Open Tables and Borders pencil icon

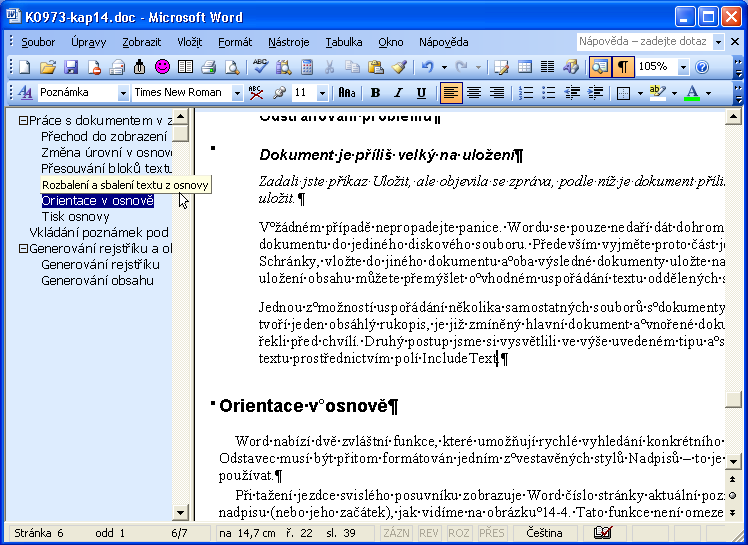(x=501, y=67)
